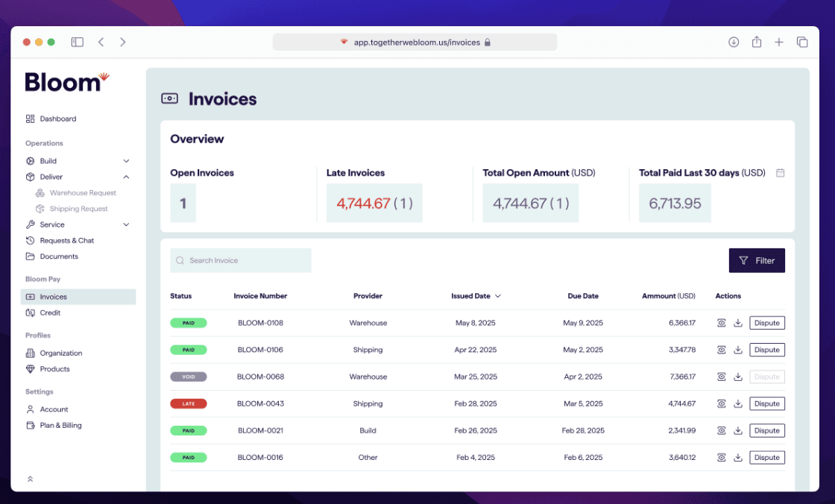Open browser downloads icon
The height and width of the screenshot is (504, 835).
(x=734, y=42)
